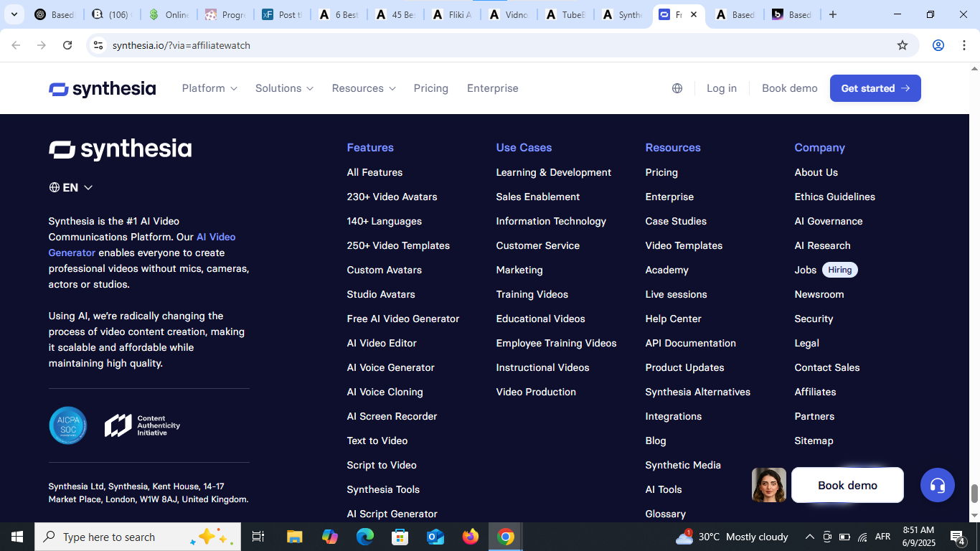Open Learning & Development use case
Screen dimensions: 980x551
(554, 172)
